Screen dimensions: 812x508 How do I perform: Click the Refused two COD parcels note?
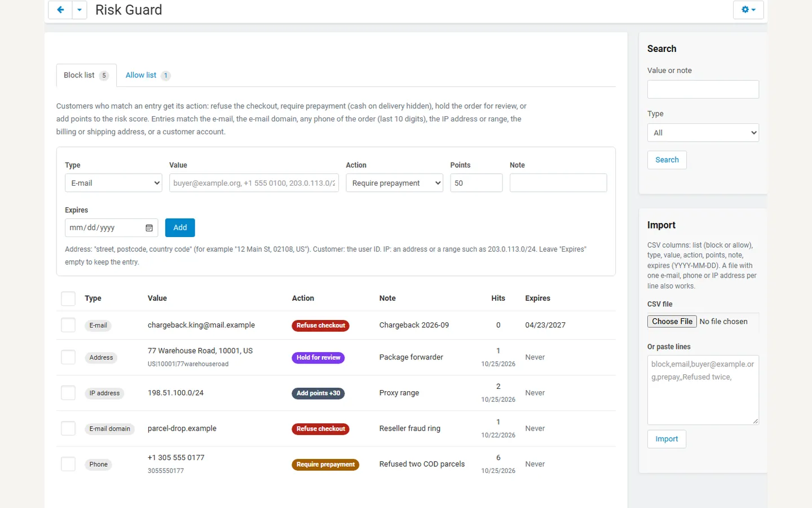422,464
